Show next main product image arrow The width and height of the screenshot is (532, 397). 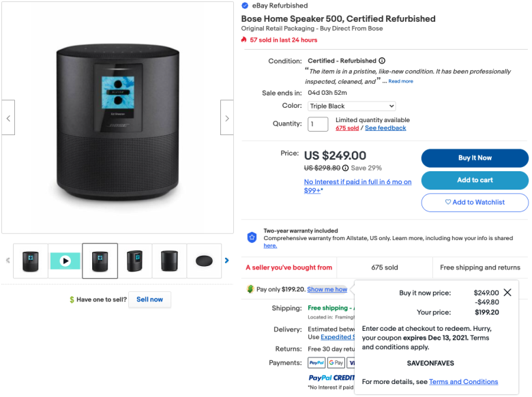(x=227, y=118)
